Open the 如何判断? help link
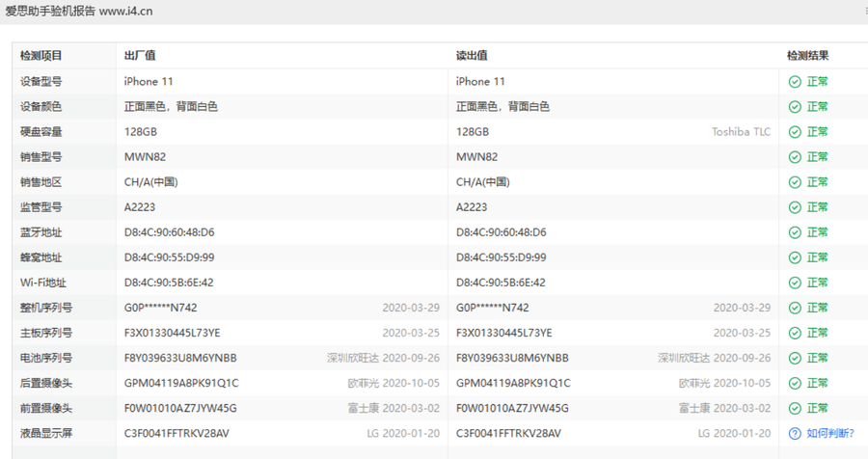The height and width of the screenshot is (459, 868). point(829,434)
